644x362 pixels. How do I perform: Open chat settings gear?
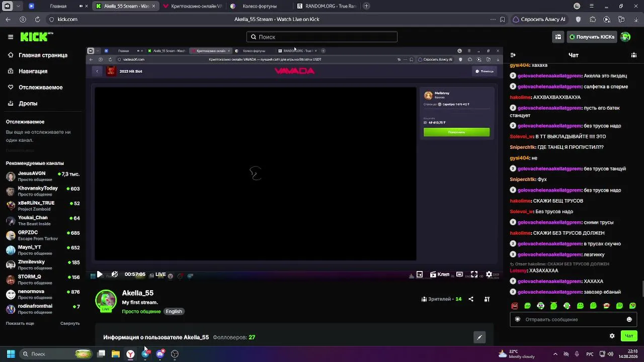(x=612, y=336)
